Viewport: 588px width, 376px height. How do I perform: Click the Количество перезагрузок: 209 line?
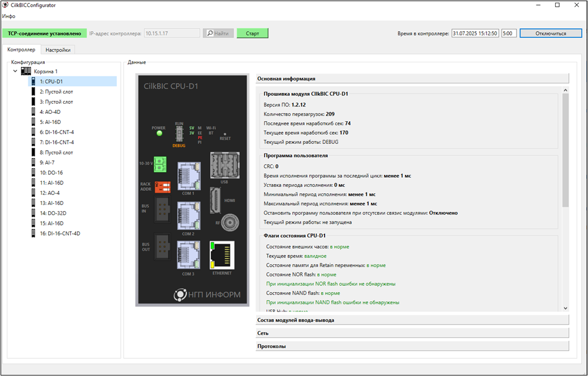coord(299,114)
